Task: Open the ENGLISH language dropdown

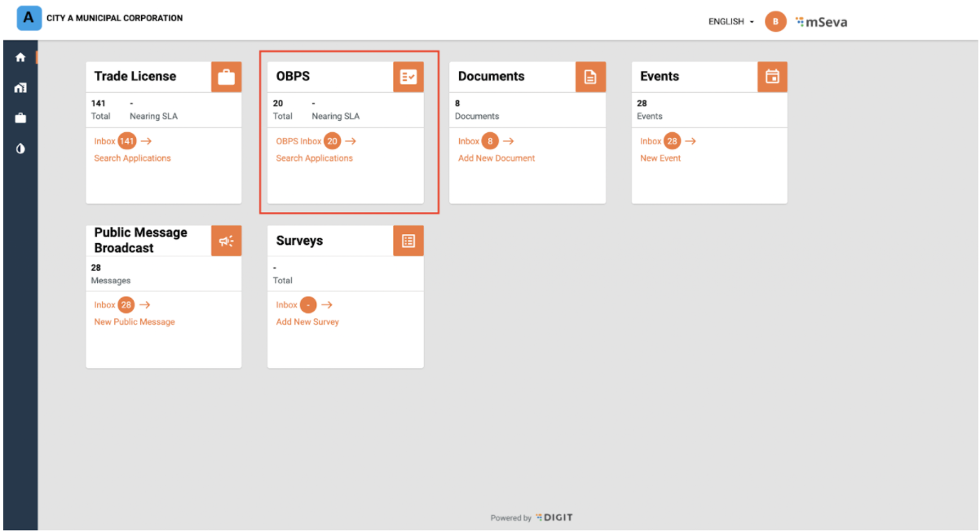Action: pyautogui.click(x=731, y=22)
